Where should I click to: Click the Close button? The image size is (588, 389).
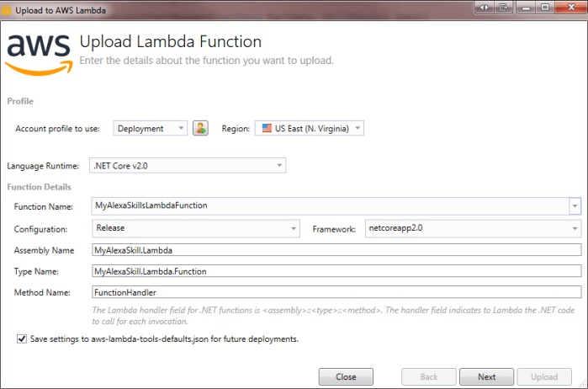pos(346,376)
